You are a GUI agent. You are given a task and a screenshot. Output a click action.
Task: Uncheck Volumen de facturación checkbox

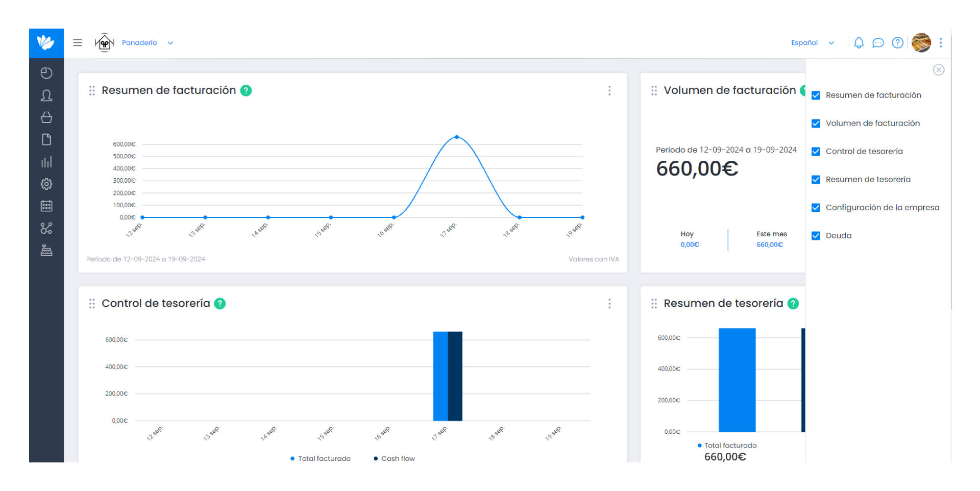click(x=816, y=124)
